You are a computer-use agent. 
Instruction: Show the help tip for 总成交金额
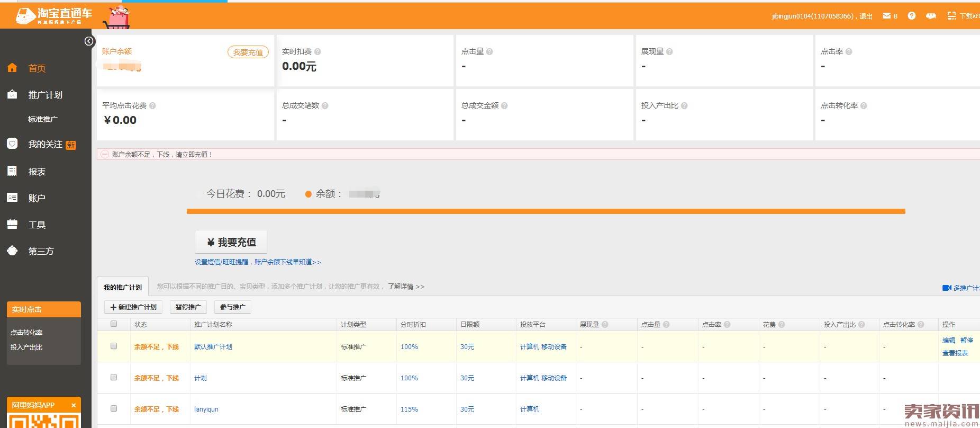click(504, 105)
